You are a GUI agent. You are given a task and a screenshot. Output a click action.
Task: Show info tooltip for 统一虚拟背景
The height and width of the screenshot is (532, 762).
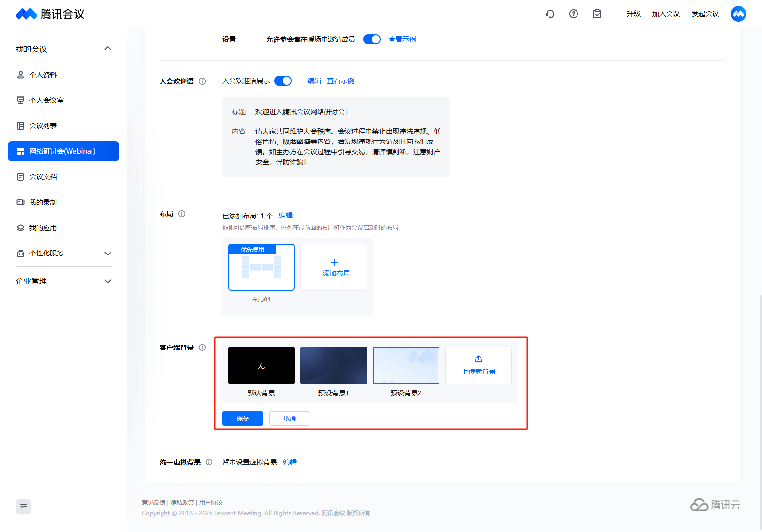click(209, 462)
